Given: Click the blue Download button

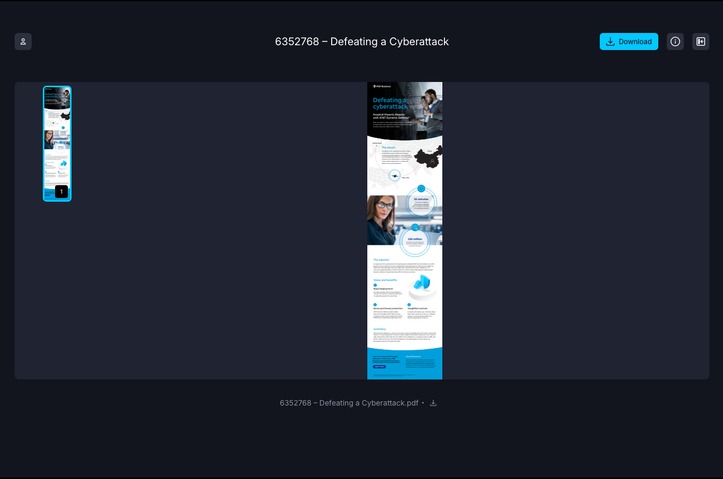Looking at the screenshot, I should [x=628, y=41].
